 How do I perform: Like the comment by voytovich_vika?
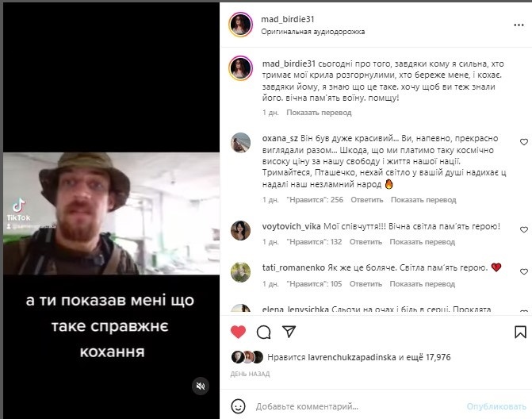(524, 230)
